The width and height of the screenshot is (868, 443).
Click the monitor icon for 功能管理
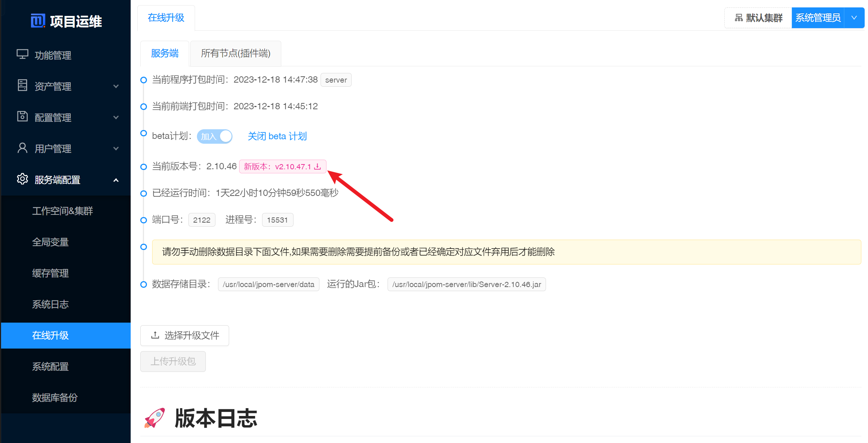pos(22,54)
